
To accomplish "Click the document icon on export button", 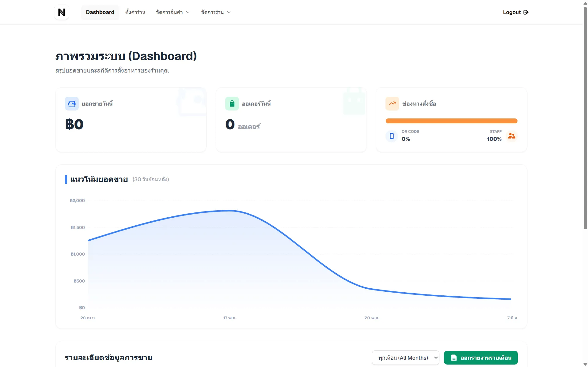I will [x=454, y=358].
